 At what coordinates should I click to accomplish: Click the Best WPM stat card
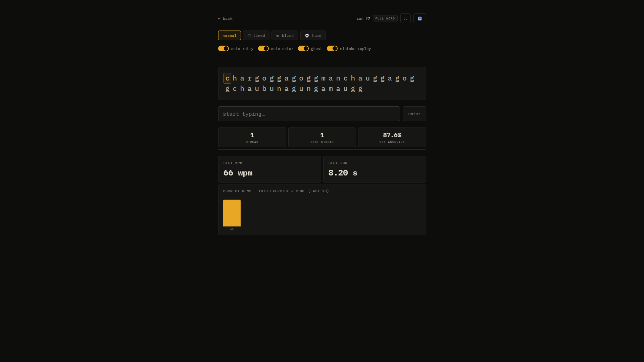pos(269,169)
